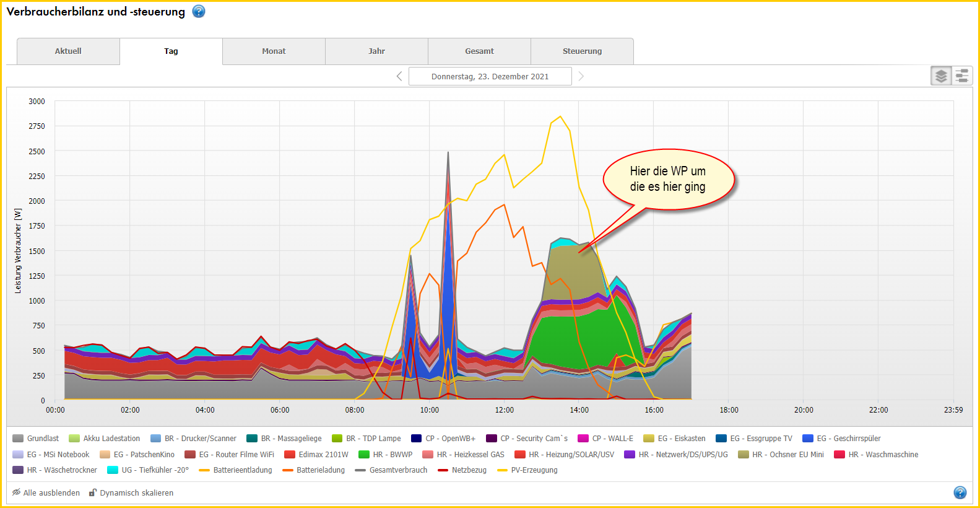
Task: Toggle CP - WALL-E legend entry
Action: click(605, 439)
